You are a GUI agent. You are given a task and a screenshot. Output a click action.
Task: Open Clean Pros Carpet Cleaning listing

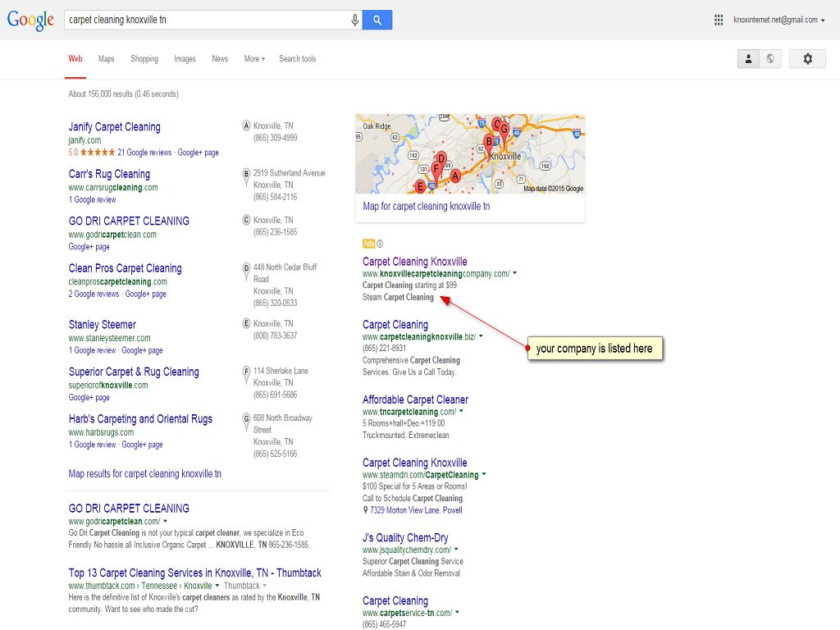(x=125, y=268)
